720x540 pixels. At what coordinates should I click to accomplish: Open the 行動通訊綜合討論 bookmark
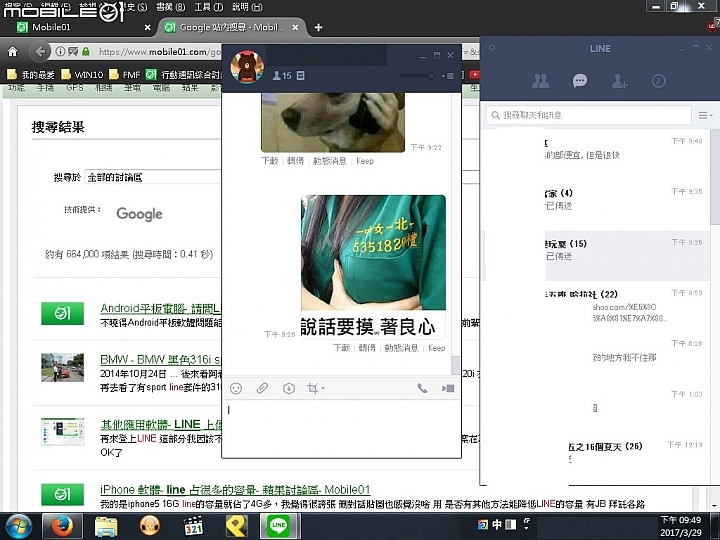tap(183, 74)
